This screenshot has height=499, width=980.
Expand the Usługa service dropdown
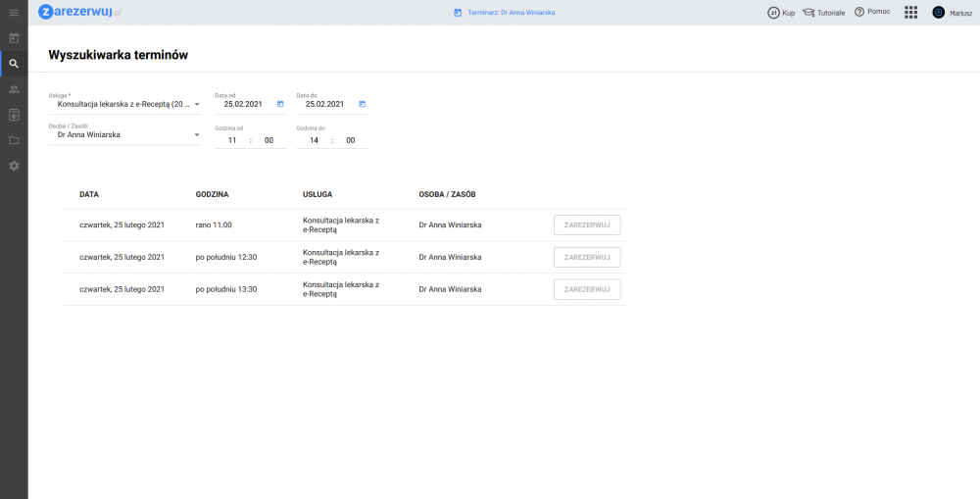[x=196, y=104]
